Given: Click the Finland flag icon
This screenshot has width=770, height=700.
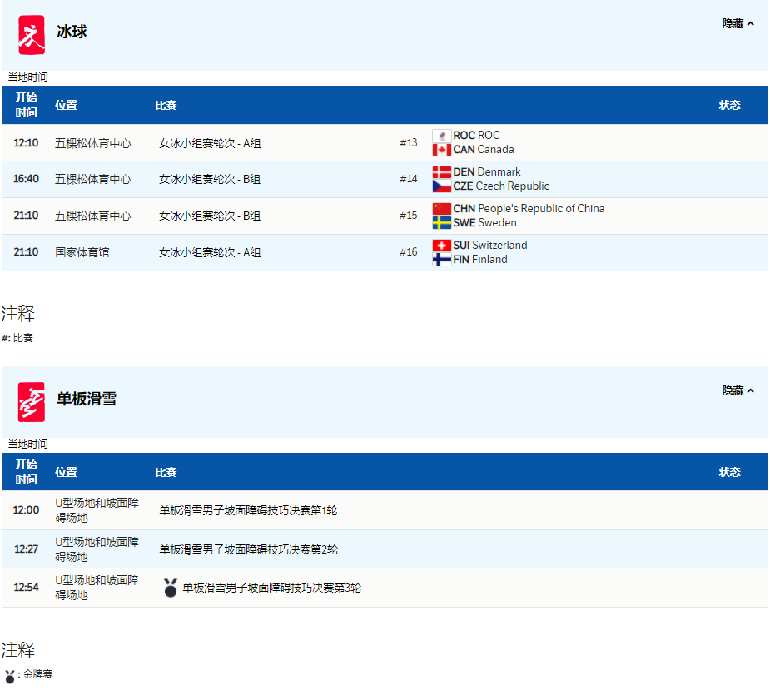Looking at the screenshot, I should pos(441,260).
